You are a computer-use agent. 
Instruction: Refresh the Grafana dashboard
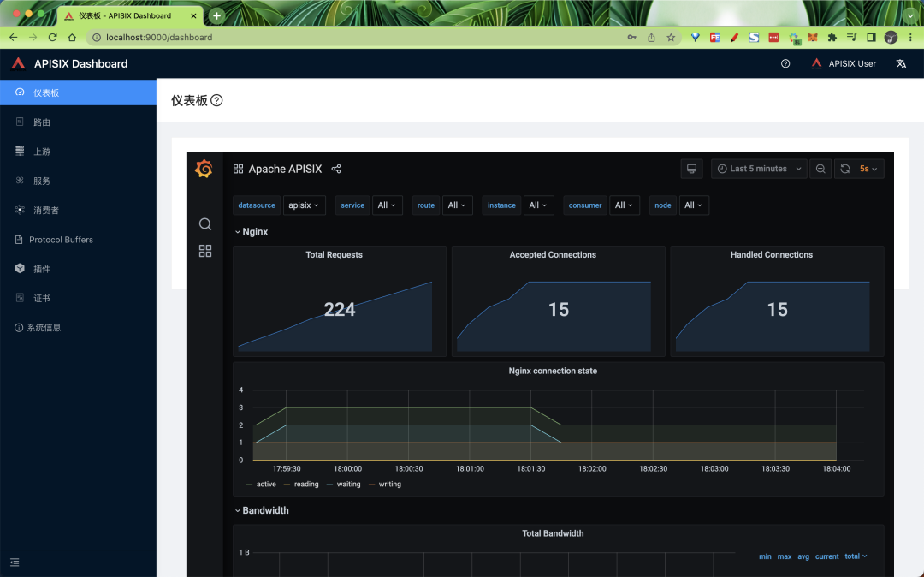[x=844, y=169]
